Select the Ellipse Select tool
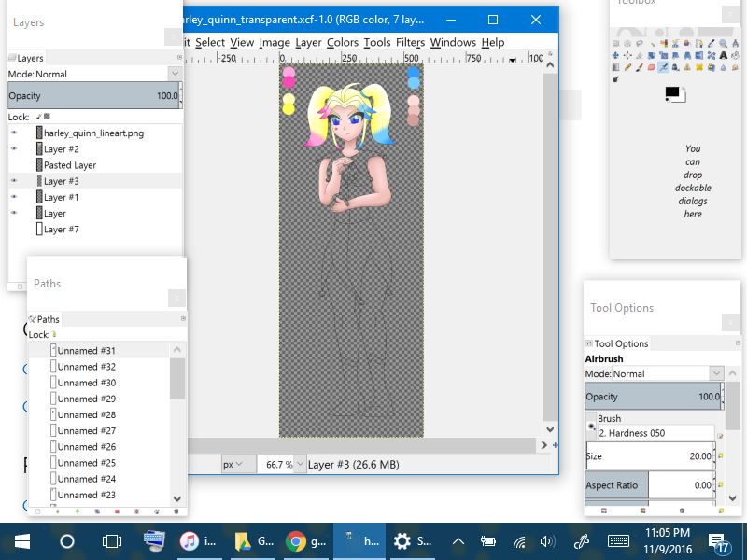Viewport: 747px width, 560px height. click(x=627, y=43)
